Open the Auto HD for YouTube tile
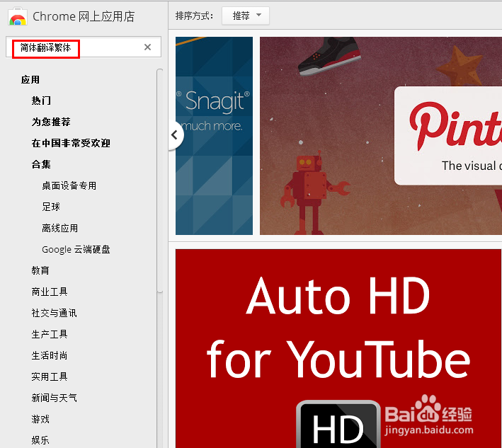The width and height of the screenshot is (502, 448). (x=338, y=348)
